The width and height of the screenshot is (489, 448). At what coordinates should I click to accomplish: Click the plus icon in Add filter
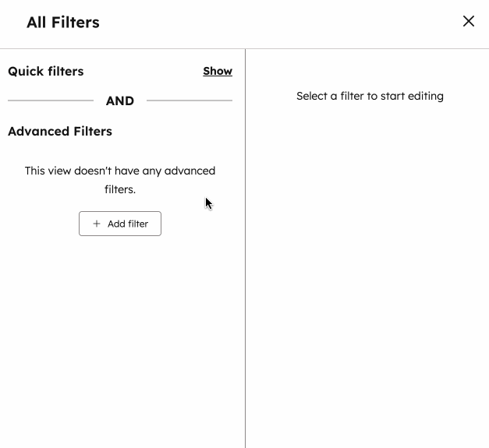pyautogui.click(x=97, y=224)
